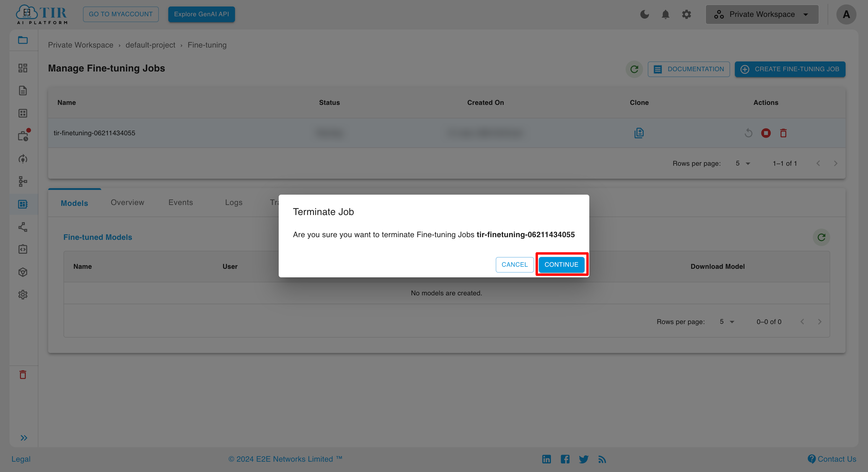
Task: Switch to the Overview tab
Action: 128,202
